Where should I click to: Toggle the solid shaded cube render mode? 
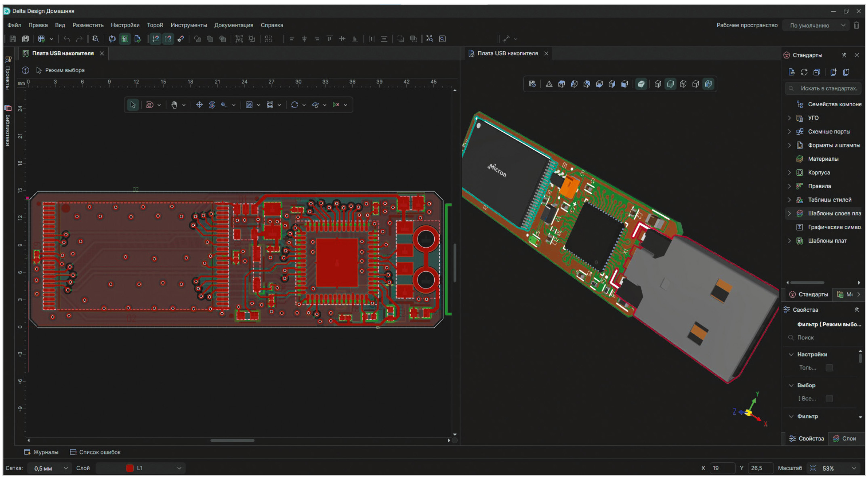click(641, 84)
